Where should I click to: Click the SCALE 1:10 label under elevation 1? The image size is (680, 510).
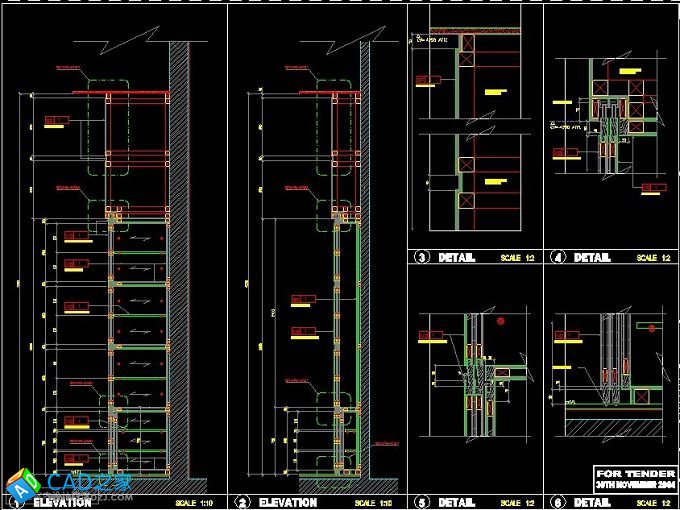(193, 502)
